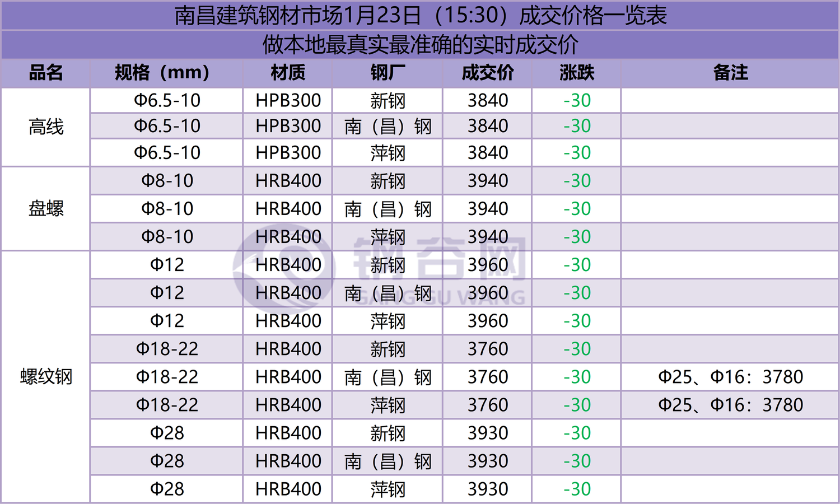This screenshot has width=840, height=504.
Task: Click Φ18-22 spec in the 新钢 row
Action: point(167,349)
